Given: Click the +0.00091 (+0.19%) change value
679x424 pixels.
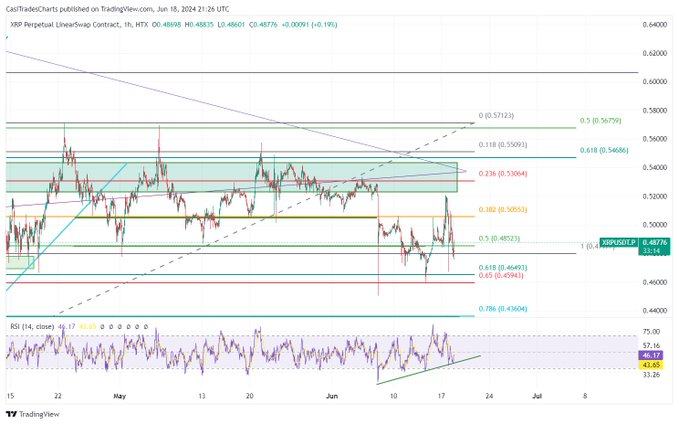Looking at the screenshot, I should 309,25.
